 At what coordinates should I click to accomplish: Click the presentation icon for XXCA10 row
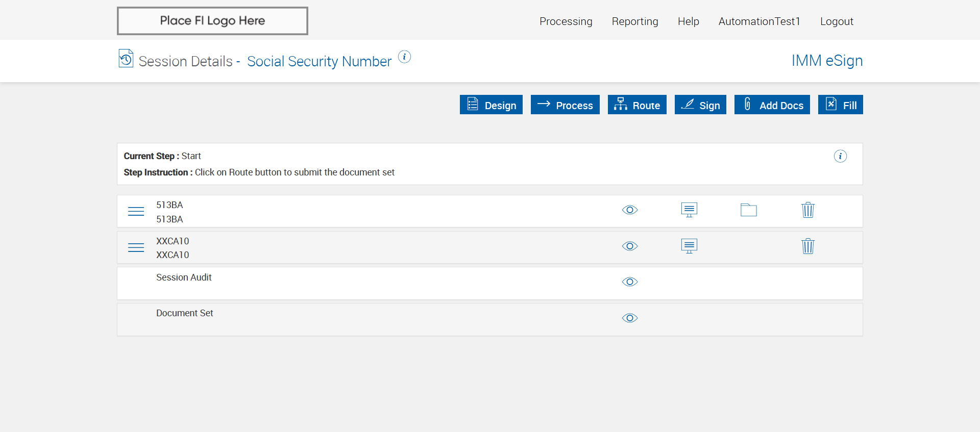click(x=689, y=246)
